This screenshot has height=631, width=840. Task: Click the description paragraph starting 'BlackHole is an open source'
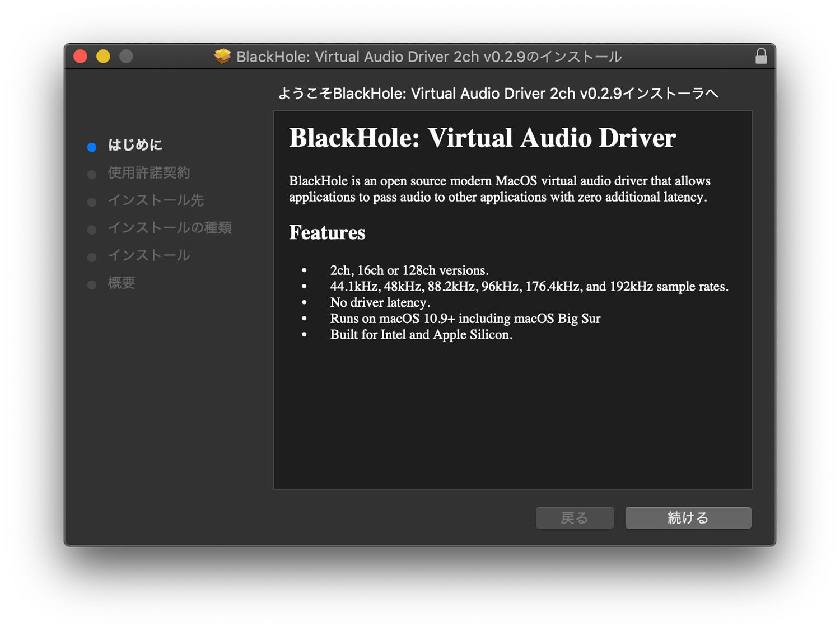click(500, 189)
